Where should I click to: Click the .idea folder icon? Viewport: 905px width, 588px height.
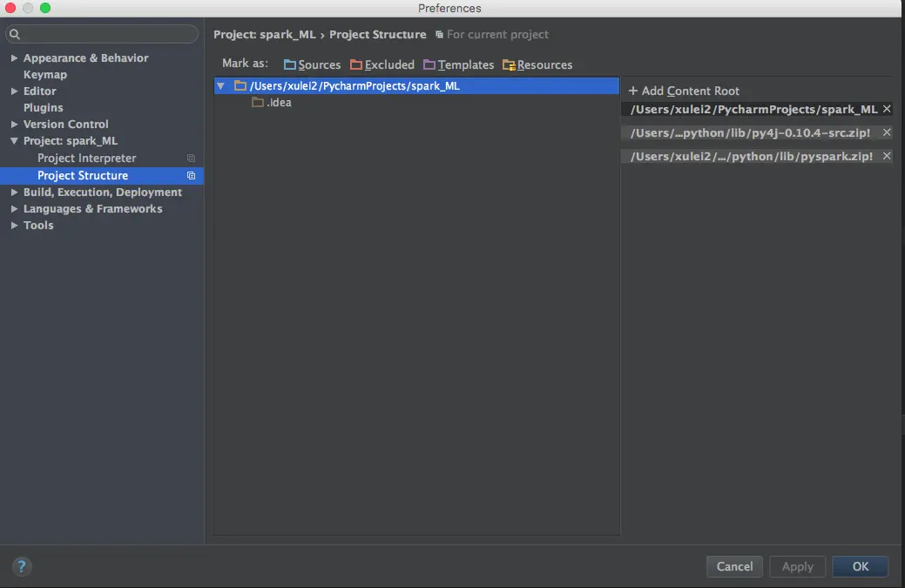[x=258, y=103]
